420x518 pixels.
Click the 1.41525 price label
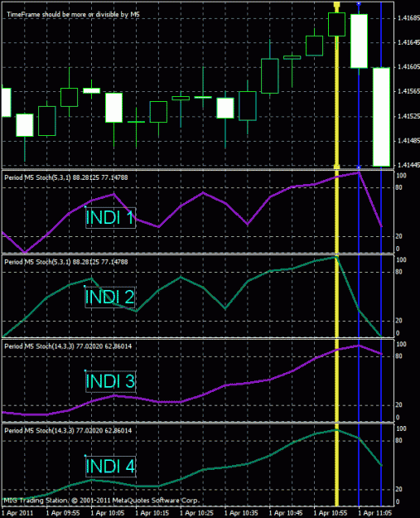pos(408,116)
